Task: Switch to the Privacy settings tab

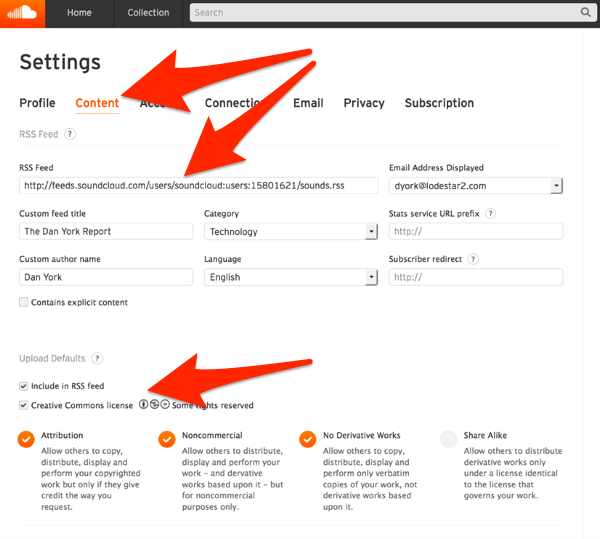Action: 364,103
